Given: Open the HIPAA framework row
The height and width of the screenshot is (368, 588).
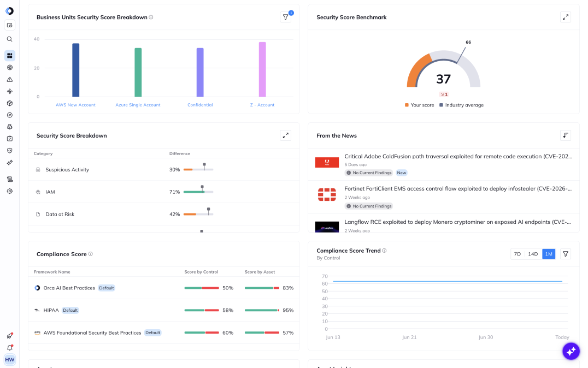Looking at the screenshot, I should (164, 310).
